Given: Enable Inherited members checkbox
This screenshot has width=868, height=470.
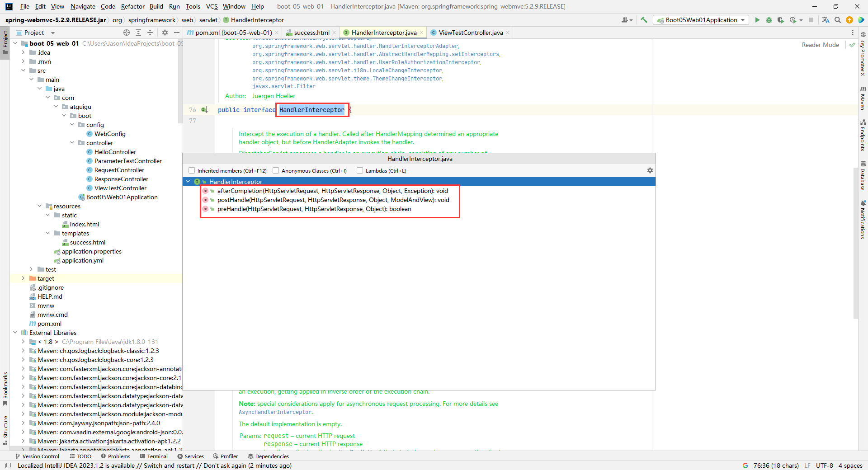Looking at the screenshot, I should [x=192, y=170].
